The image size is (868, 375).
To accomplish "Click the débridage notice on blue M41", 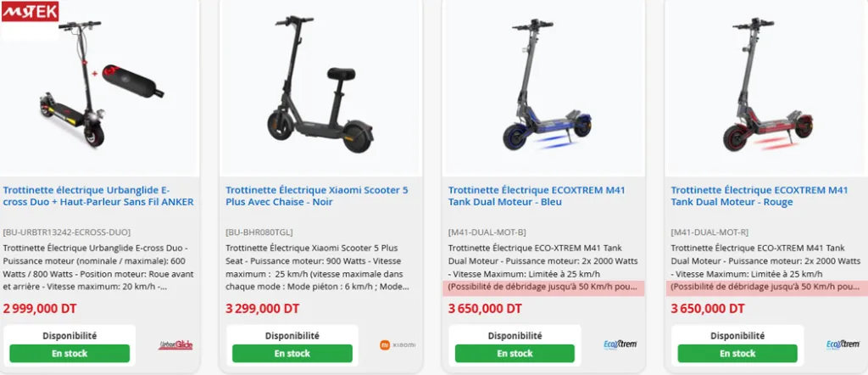I will pos(542,288).
